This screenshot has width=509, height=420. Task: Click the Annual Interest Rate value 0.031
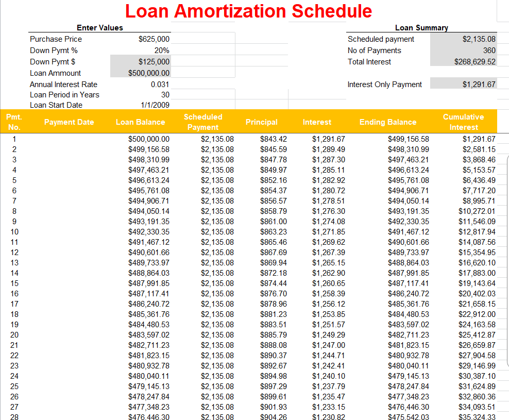click(160, 85)
